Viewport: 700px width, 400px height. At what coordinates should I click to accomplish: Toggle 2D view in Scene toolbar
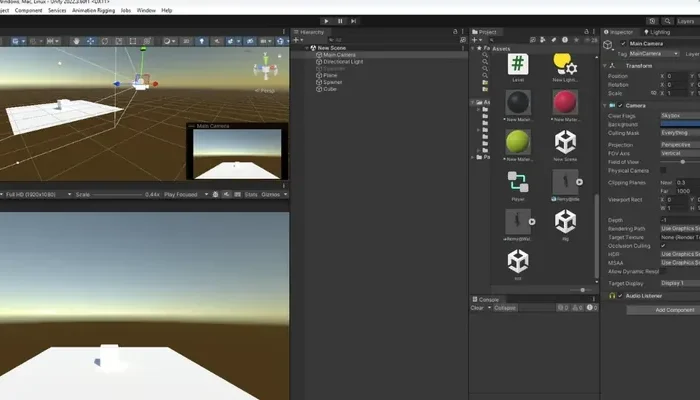tap(186, 41)
